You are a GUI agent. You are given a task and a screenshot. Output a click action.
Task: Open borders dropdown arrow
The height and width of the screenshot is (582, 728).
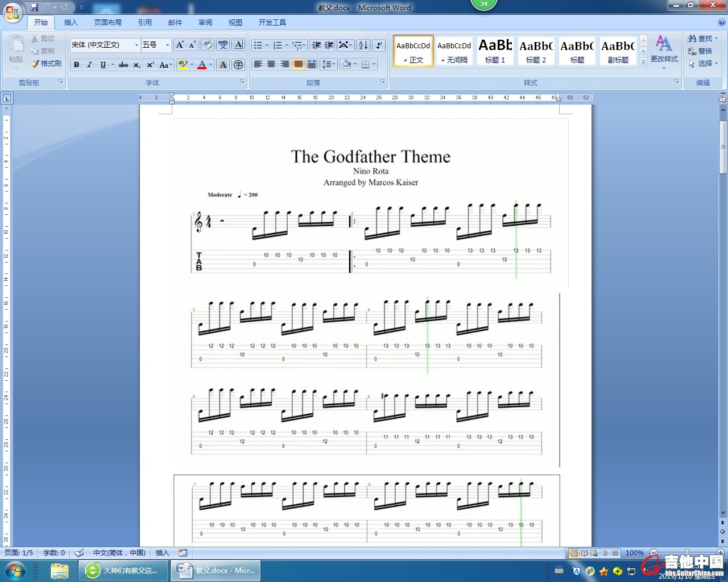374,64
